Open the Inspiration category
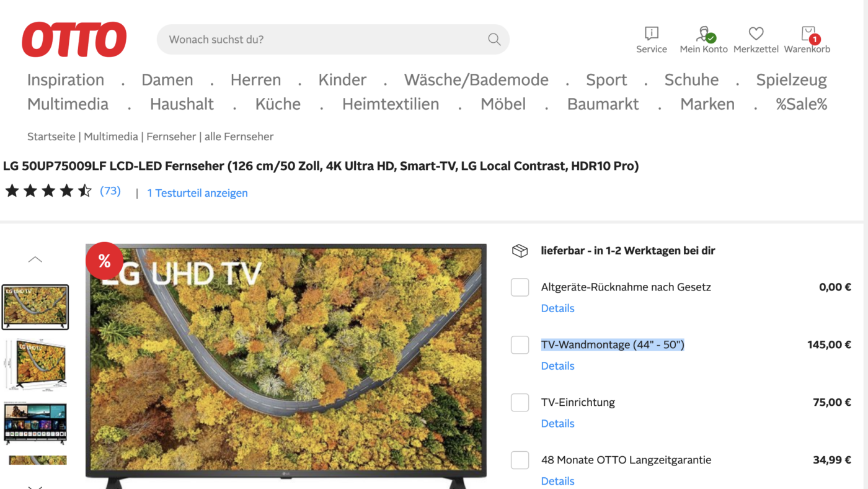The image size is (868, 489). click(x=66, y=80)
